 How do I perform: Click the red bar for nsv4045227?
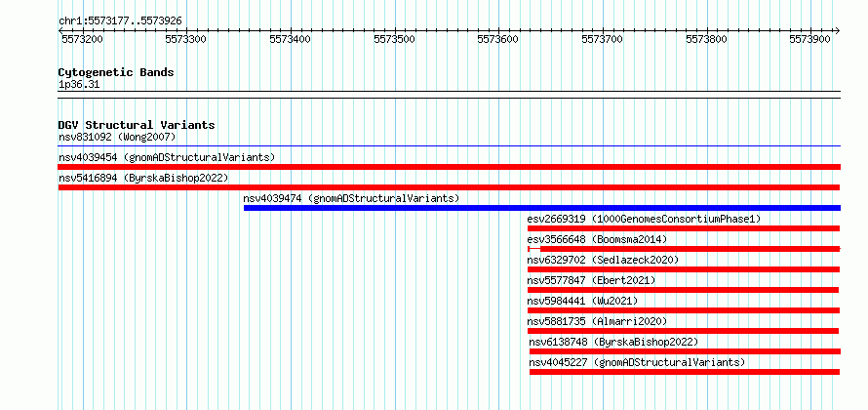(x=685, y=372)
